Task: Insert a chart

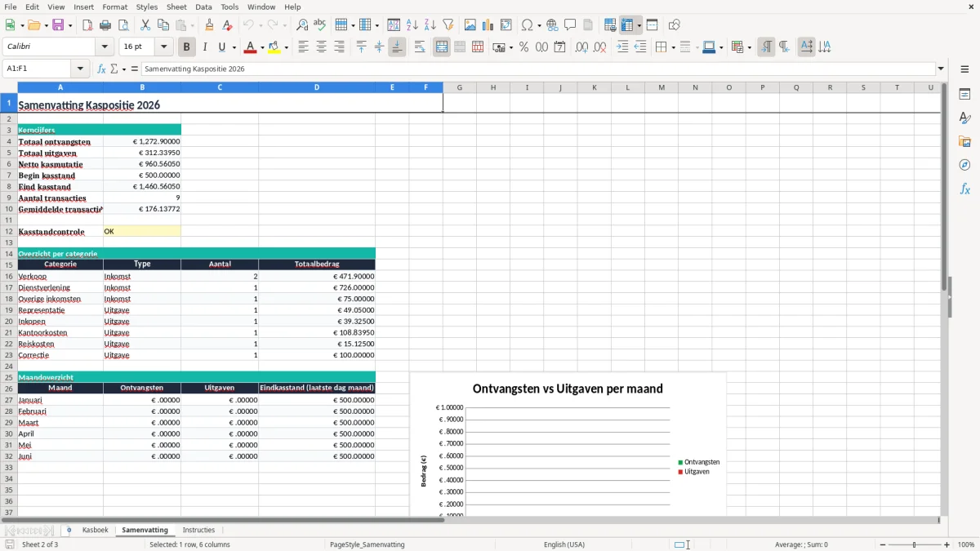Action: click(x=488, y=25)
